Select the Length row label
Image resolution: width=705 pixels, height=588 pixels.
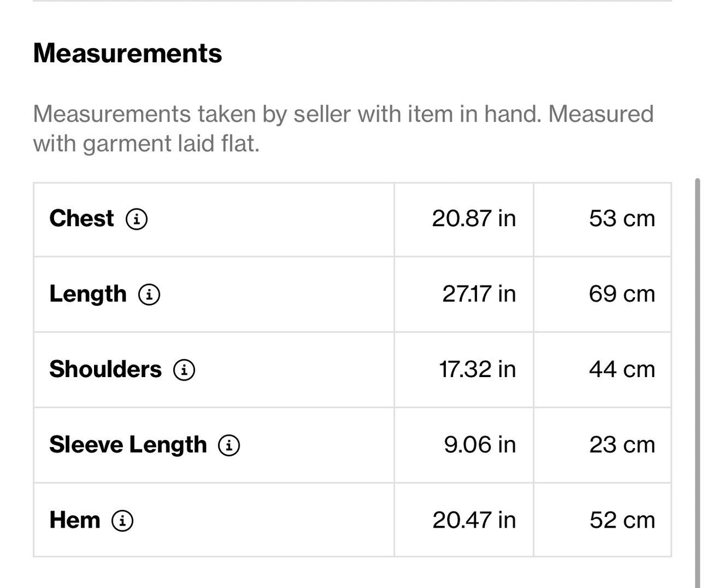click(x=88, y=294)
